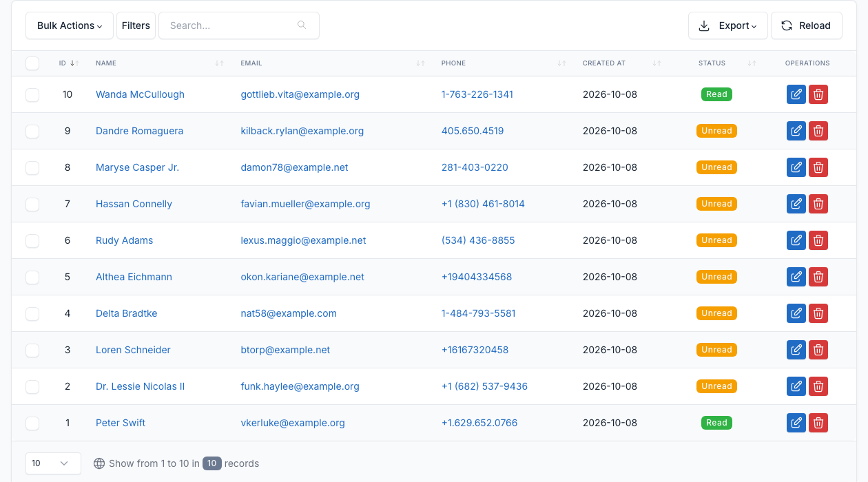Check the row for Wanda McCullough
868x482 pixels.
click(32, 95)
